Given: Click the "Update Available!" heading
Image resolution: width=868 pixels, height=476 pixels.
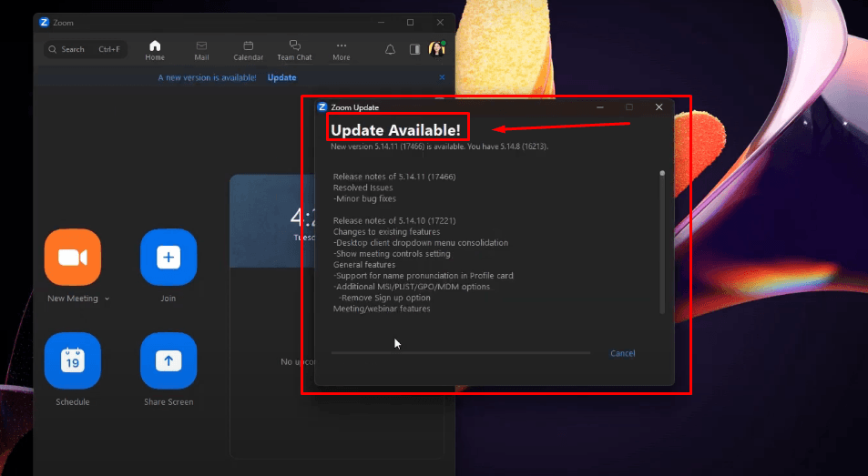Looking at the screenshot, I should coord(395,130).
